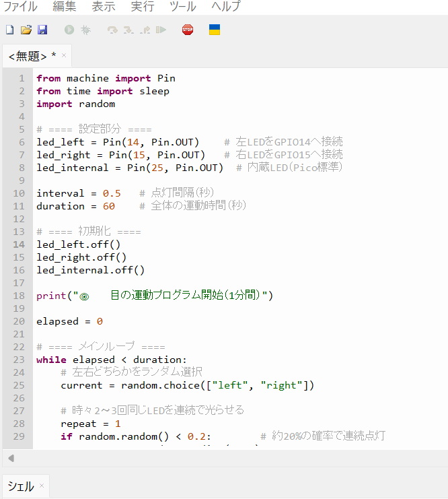
Task: Start debugging with the bug icon
Action: coord(85,30)
